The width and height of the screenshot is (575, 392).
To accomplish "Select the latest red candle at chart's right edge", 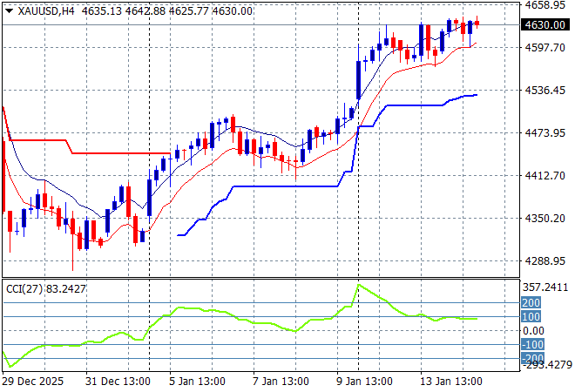I will (x=477, y=23).
